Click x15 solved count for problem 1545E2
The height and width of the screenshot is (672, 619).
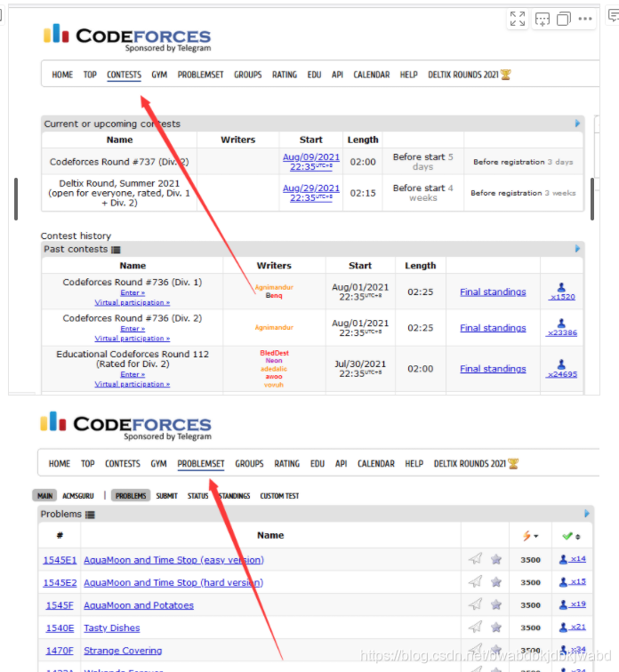coord(578,581)
